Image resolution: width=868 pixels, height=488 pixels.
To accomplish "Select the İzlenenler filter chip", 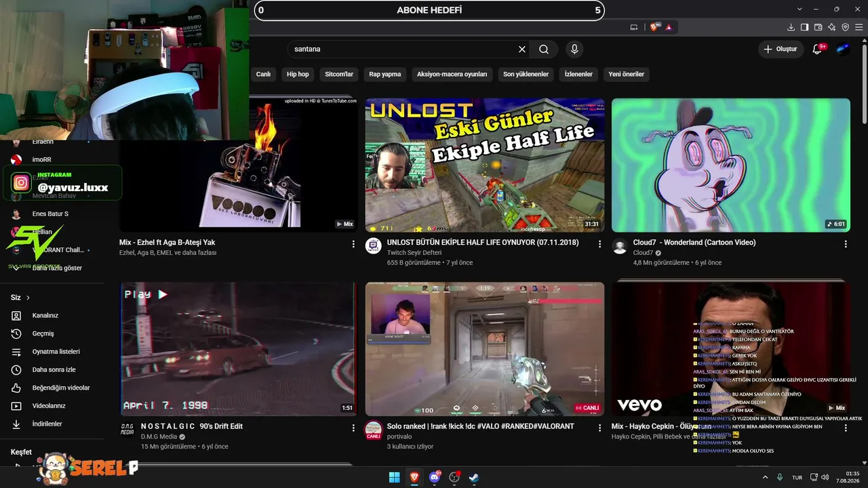I will pyautogui.click(x=578, y=74).
